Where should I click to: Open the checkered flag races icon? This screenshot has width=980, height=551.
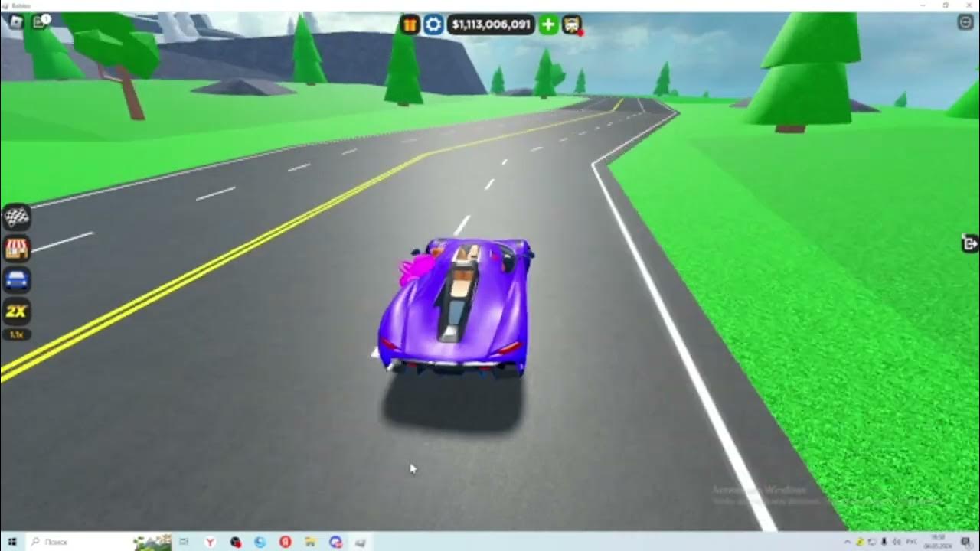pyautogui.click(x=17, y=217)
